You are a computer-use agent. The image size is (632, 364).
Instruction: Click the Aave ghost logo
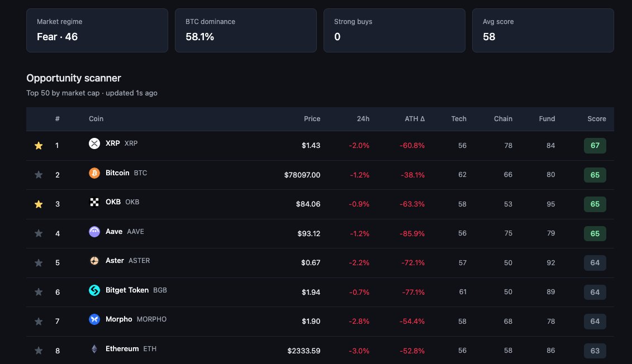point(94,232)
